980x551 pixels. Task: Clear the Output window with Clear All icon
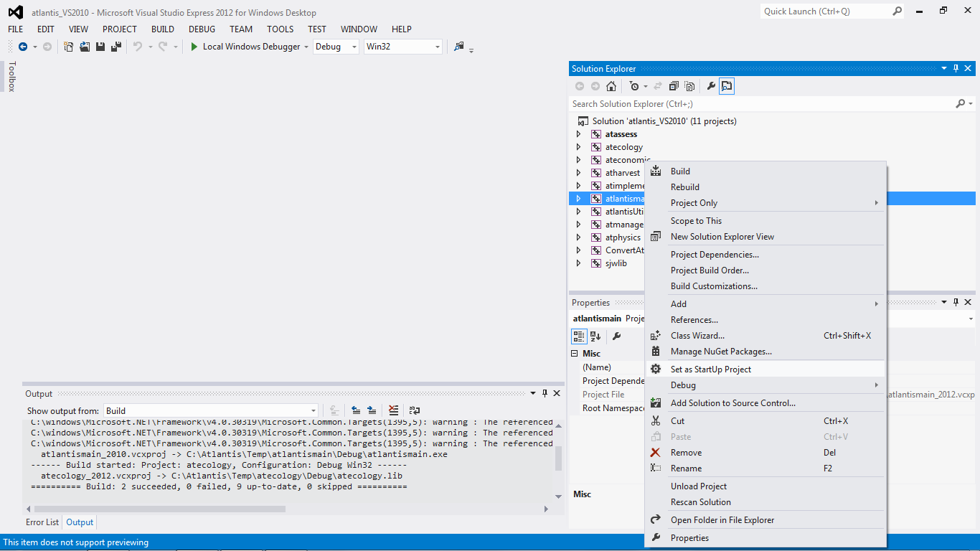[x=393, y=410]
